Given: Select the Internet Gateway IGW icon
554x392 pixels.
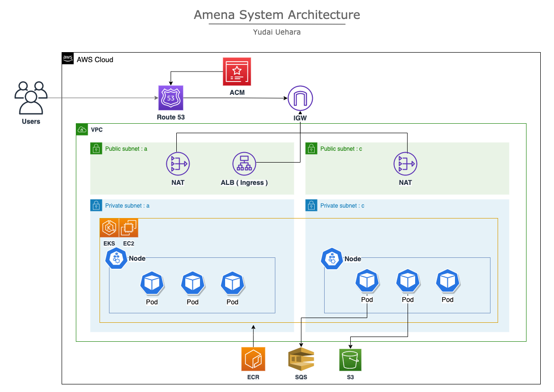Looking at the screenshot, I should (300, 98).
